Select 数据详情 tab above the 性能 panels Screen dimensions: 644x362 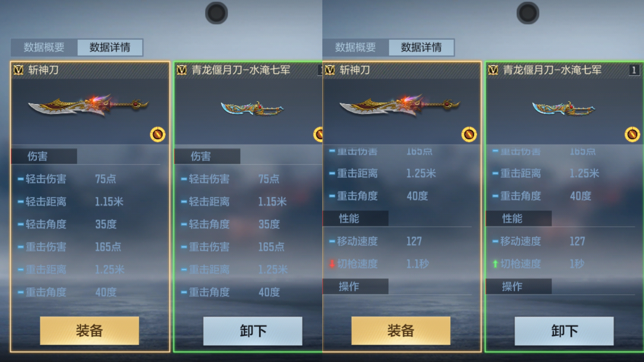421,47
